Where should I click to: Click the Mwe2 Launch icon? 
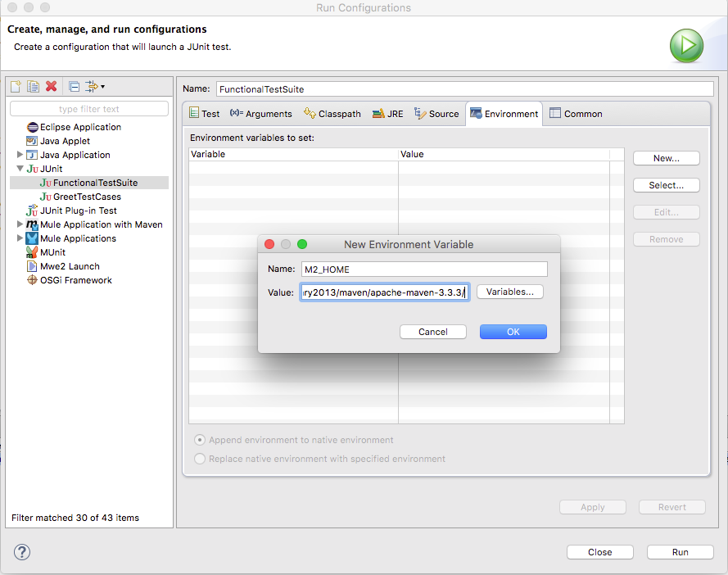pos(32,266)
